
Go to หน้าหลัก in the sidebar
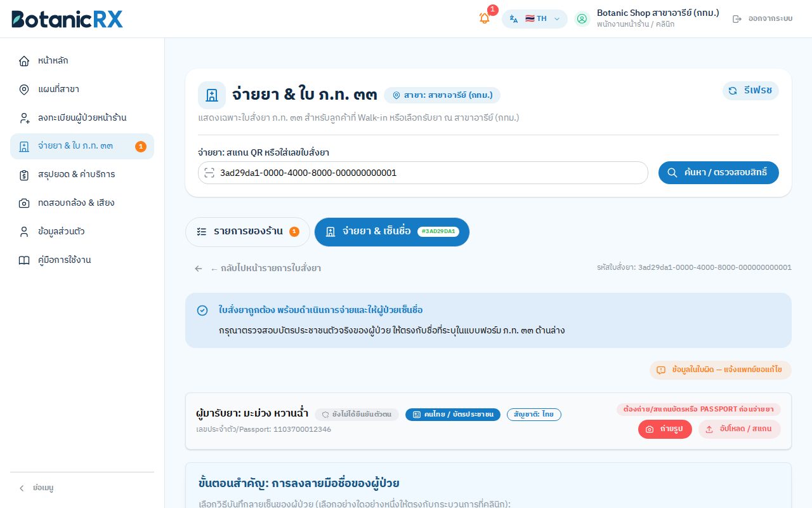(x=82, y=61)
